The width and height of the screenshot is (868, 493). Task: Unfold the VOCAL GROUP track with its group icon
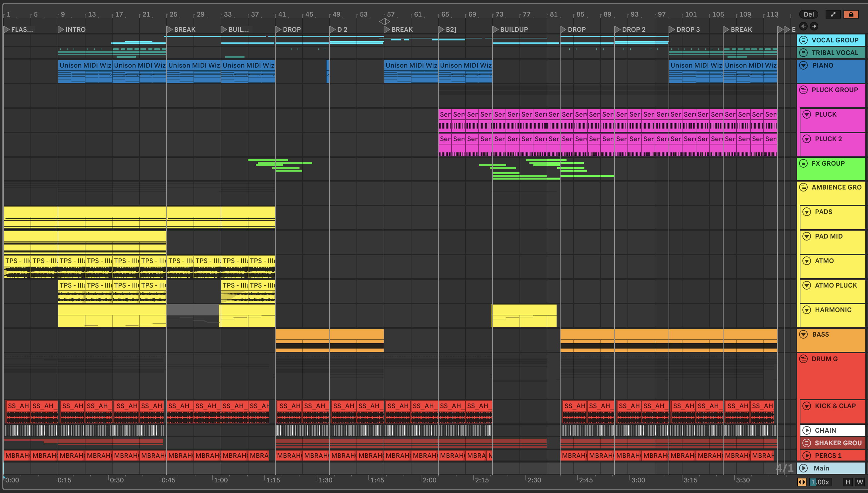pyautogui.click(x=803, y=40)
